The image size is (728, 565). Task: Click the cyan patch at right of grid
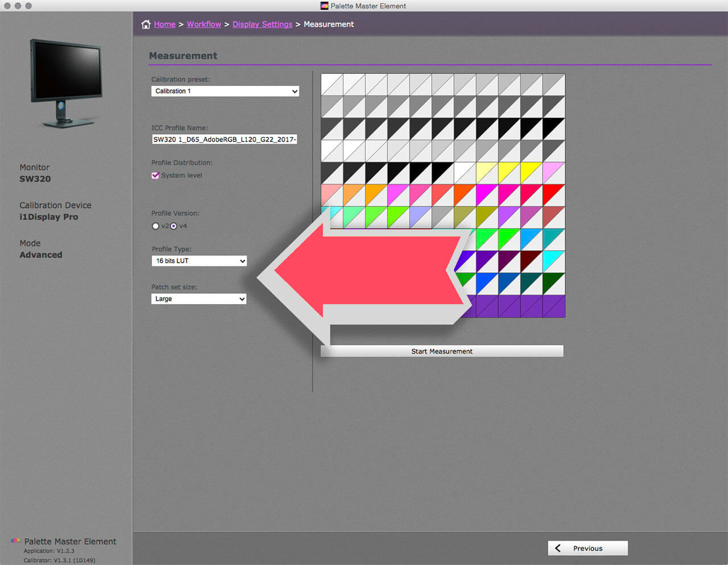(554, 261)
